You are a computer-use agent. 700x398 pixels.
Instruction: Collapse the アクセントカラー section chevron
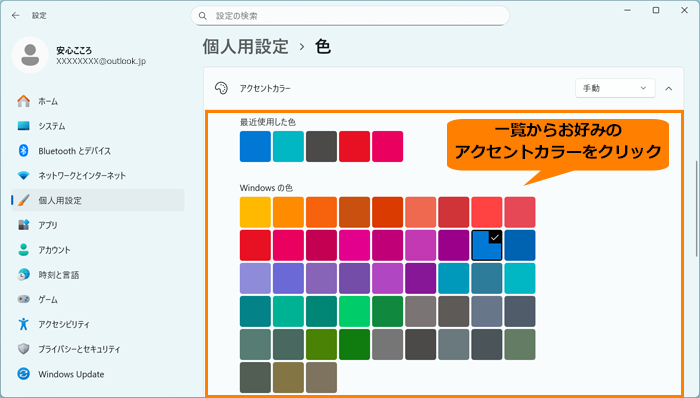[x=669, y=88]
